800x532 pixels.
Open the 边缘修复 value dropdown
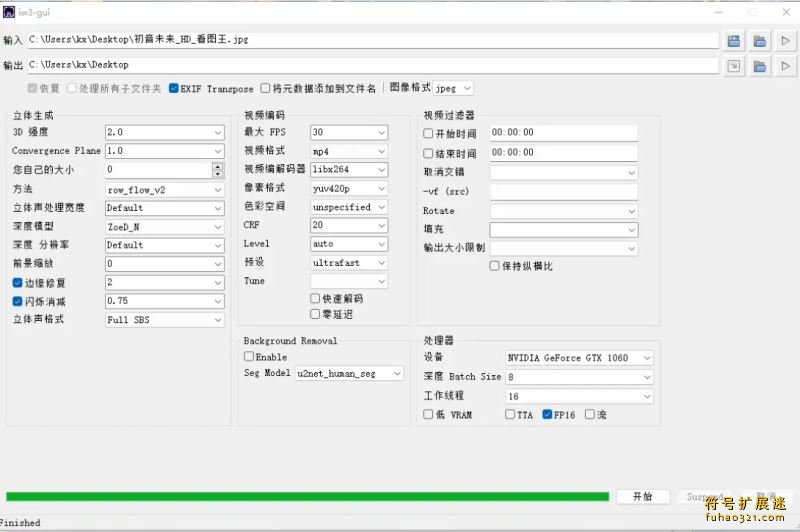(164, 283)
